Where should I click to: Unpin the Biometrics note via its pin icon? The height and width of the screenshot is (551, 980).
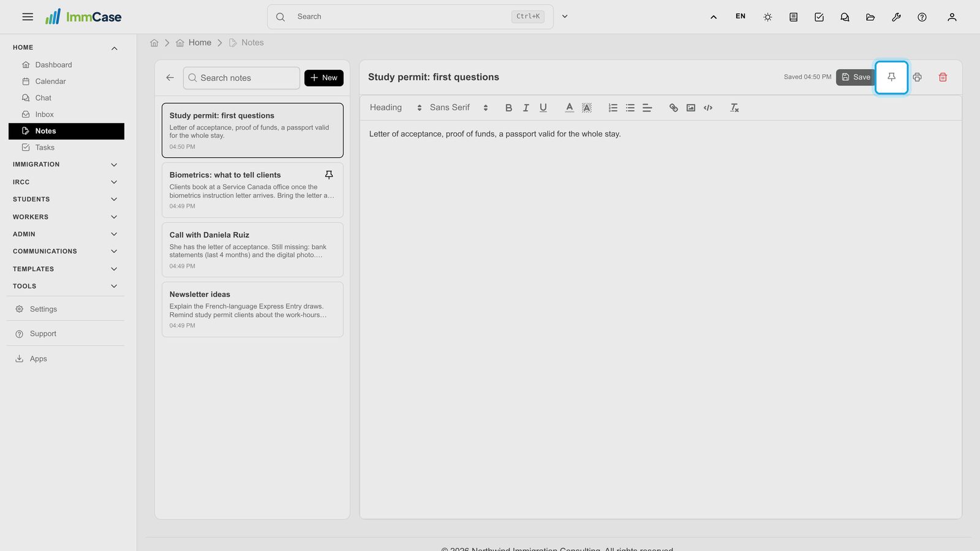pos(329,175)
